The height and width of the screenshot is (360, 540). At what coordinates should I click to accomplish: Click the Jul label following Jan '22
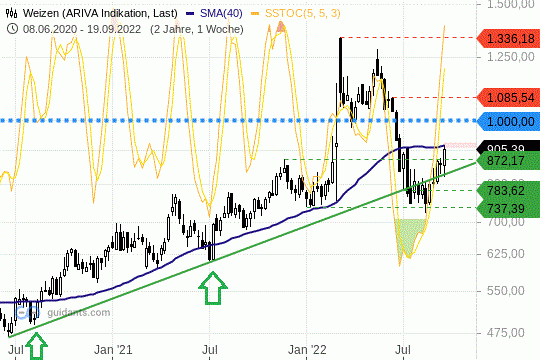pos(403,350)
